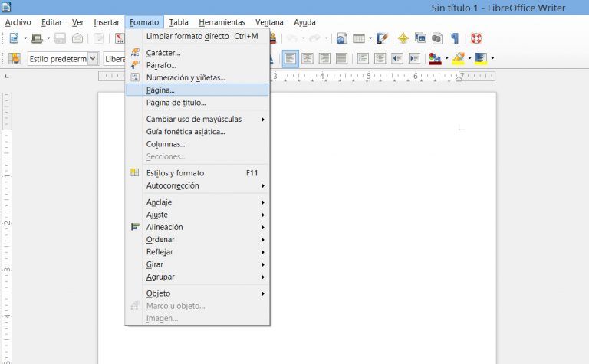The image size is (589, 364).
Task: Open the Open file dropdown arrow
Action: point(48,38)
